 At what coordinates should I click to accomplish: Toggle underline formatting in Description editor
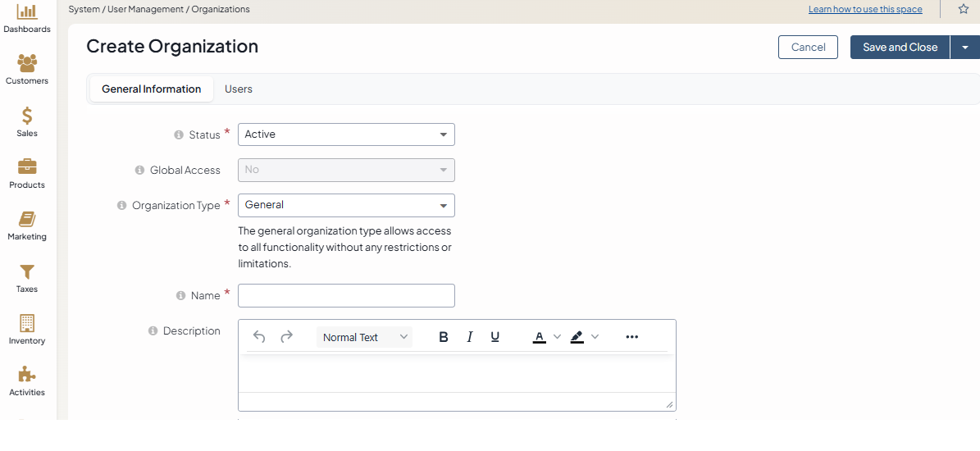(x=495, y=337)
